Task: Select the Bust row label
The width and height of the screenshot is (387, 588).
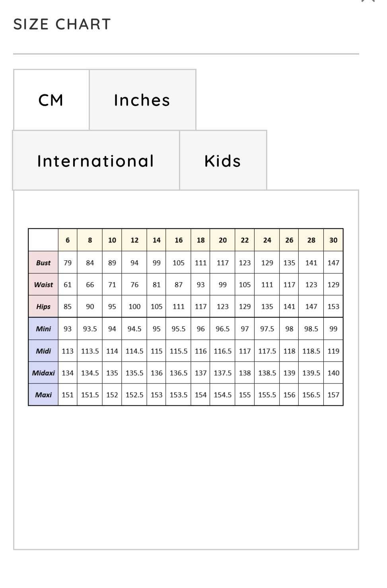Action: 43,262
